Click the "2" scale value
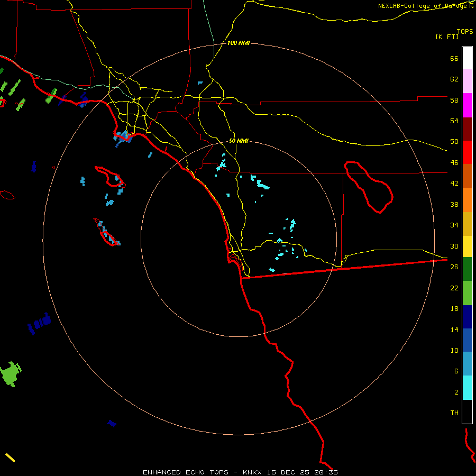 click(x=456, y=392)
